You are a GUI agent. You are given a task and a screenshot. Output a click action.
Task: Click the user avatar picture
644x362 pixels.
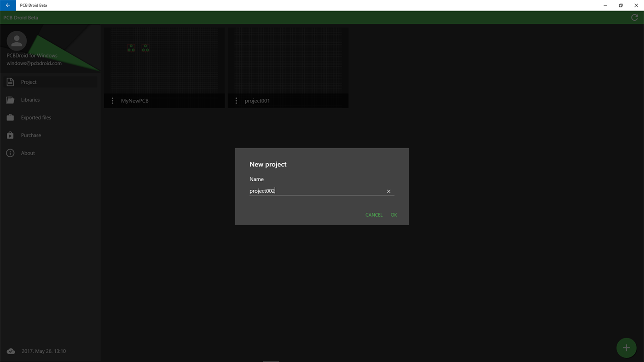[x=17, y=40]
